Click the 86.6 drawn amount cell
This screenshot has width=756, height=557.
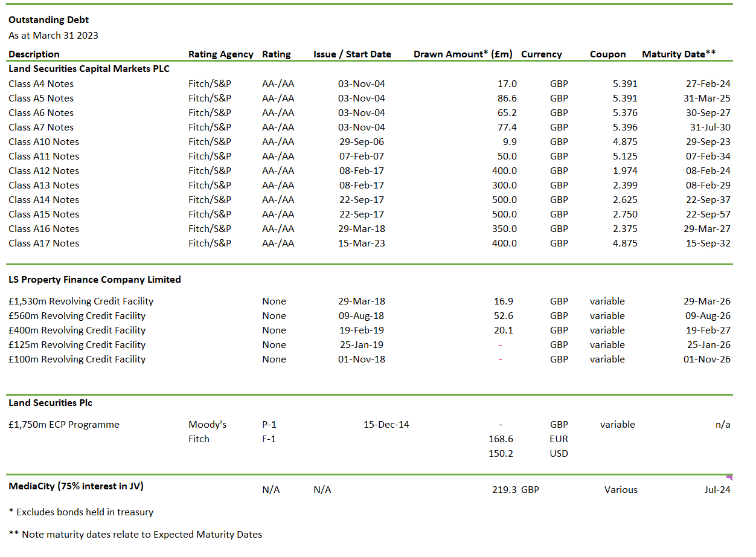coord(507,98)
